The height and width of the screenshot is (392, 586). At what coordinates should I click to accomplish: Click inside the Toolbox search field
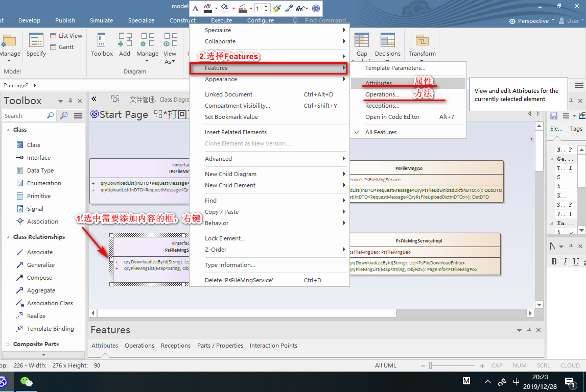28,116
